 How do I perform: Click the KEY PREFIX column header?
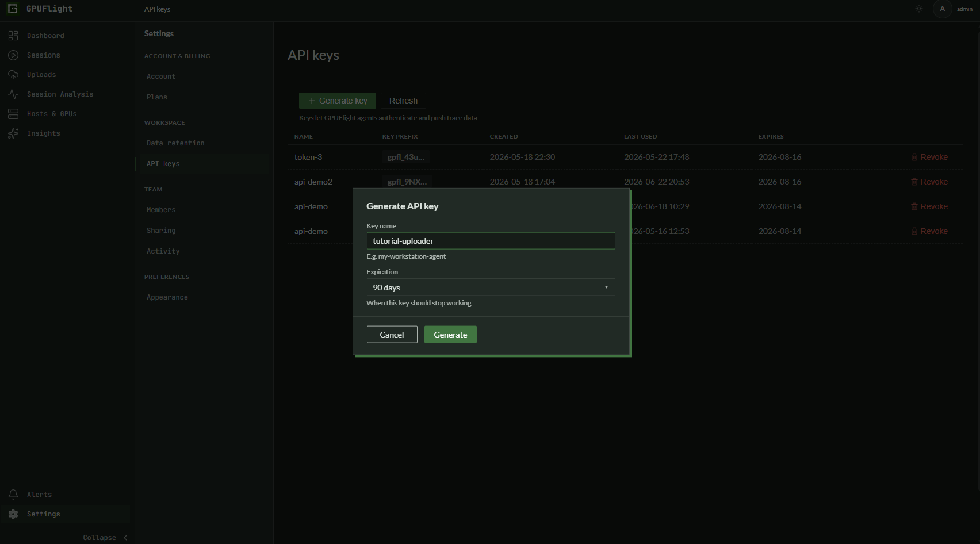click(400, 137)
